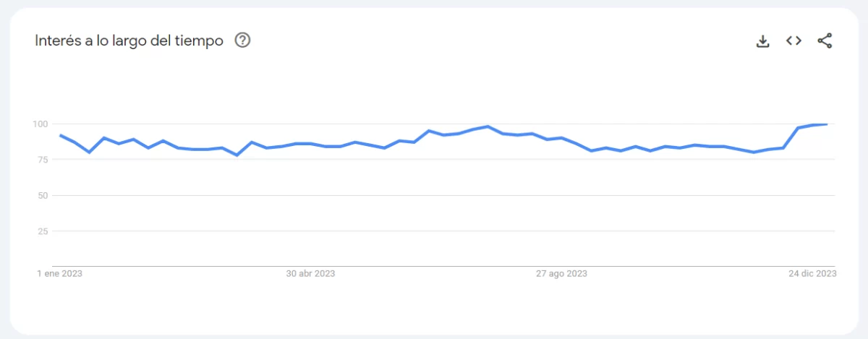Open the embed code icon

(x=793, y=41)
